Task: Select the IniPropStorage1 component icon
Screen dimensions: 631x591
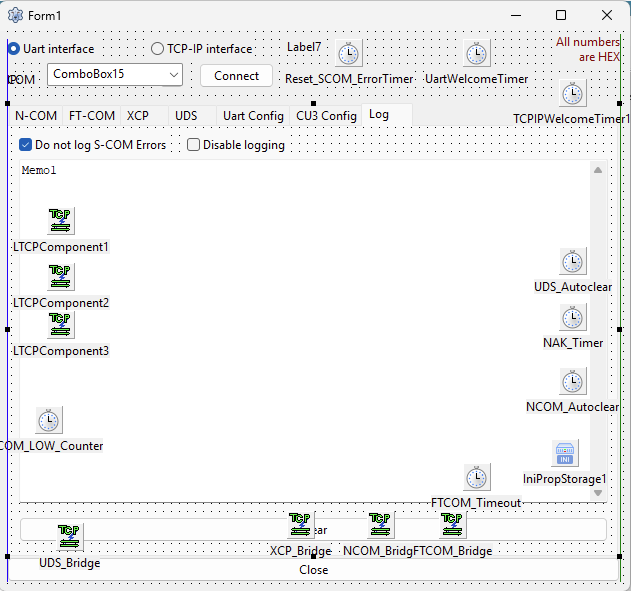Action: (x=565, y=454)
